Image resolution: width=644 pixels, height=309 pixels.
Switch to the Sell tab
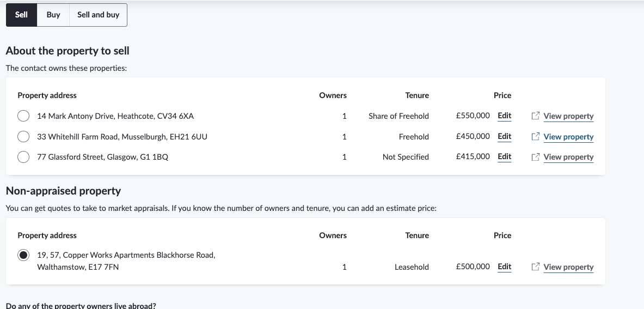(21, 15)
